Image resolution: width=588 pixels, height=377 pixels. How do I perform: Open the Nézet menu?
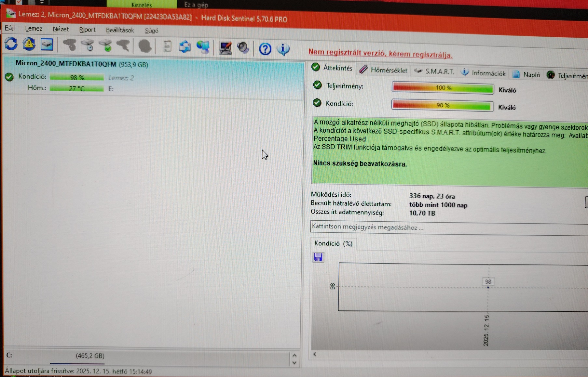pos(61,29)
